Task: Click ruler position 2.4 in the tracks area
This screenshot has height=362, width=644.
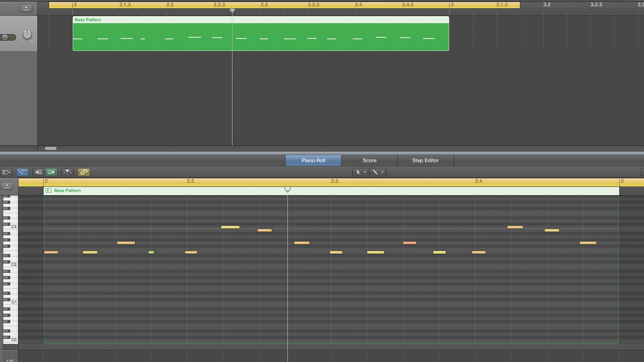Action: click(359, 5)
